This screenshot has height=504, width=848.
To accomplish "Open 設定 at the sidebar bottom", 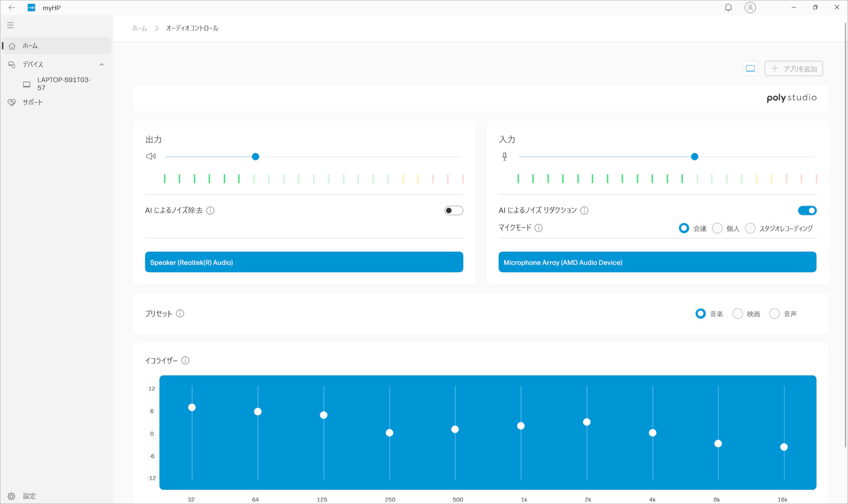I will point(29,496).
